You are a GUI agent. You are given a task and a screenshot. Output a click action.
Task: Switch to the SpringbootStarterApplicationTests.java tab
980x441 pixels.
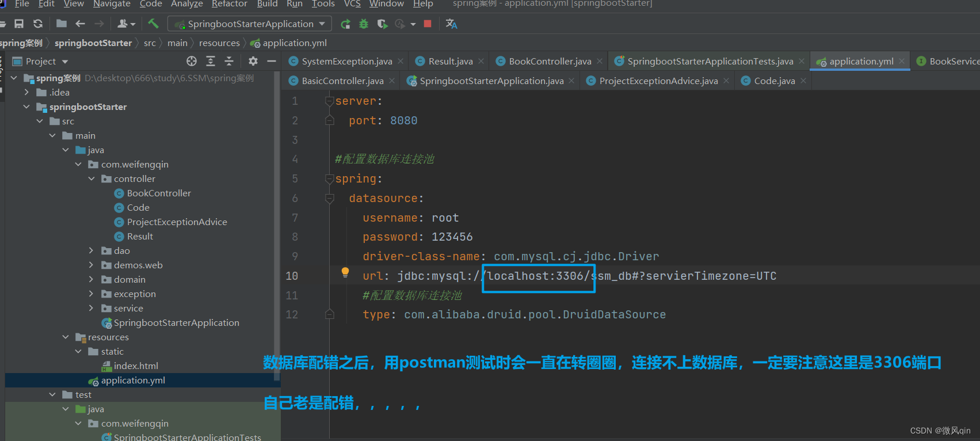[x=710, y=61]
